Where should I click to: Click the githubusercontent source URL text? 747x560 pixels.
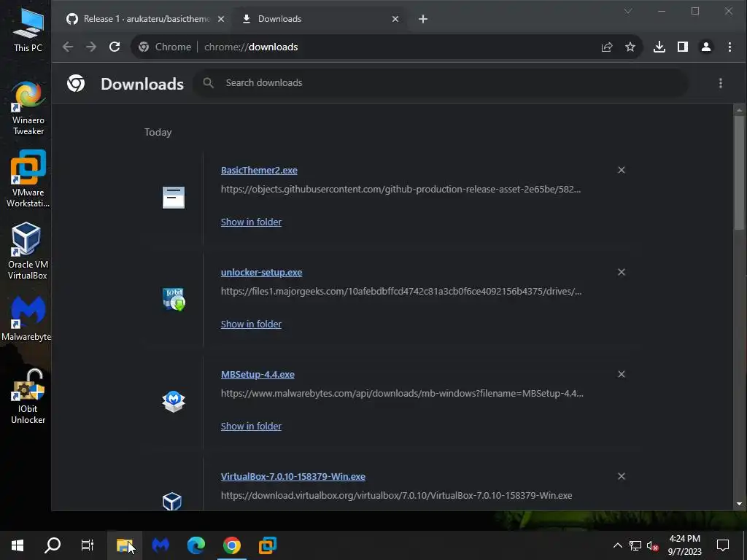[400, 190]
